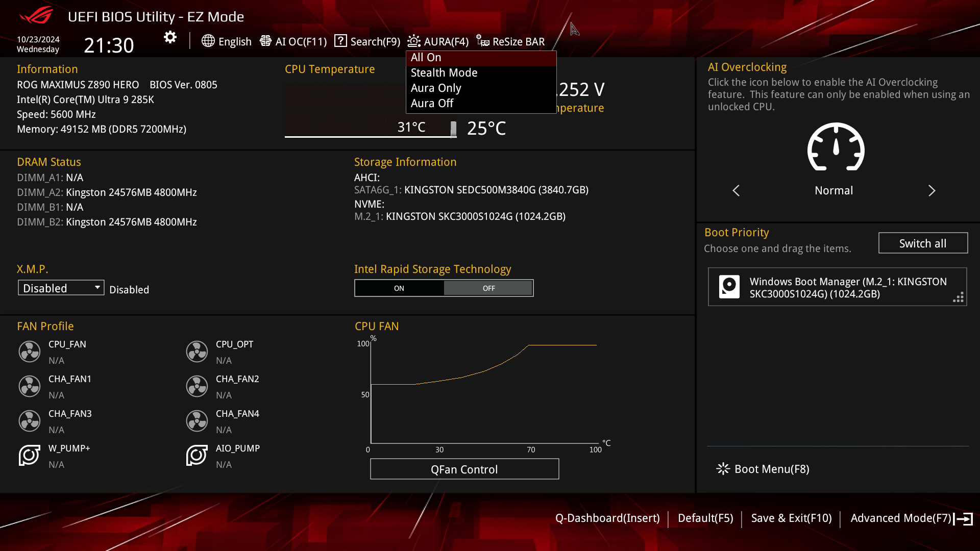Turn Intel Rapid Storage Technology ON
980x551 pixels.
point(399,288)
